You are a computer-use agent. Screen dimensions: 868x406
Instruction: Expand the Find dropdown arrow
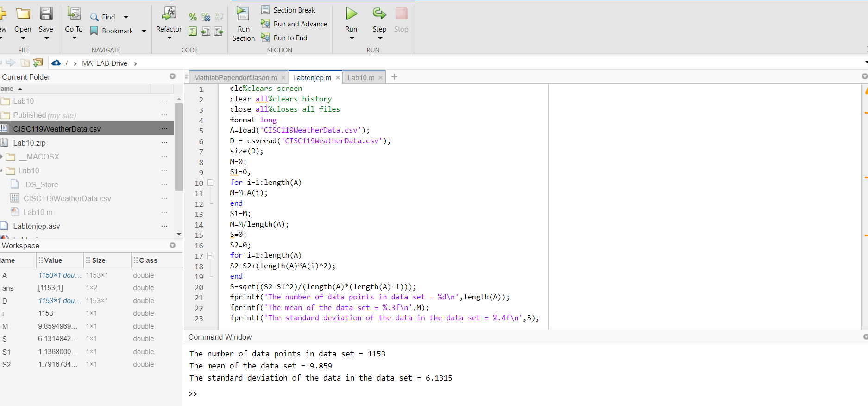(x=126, y=17)
